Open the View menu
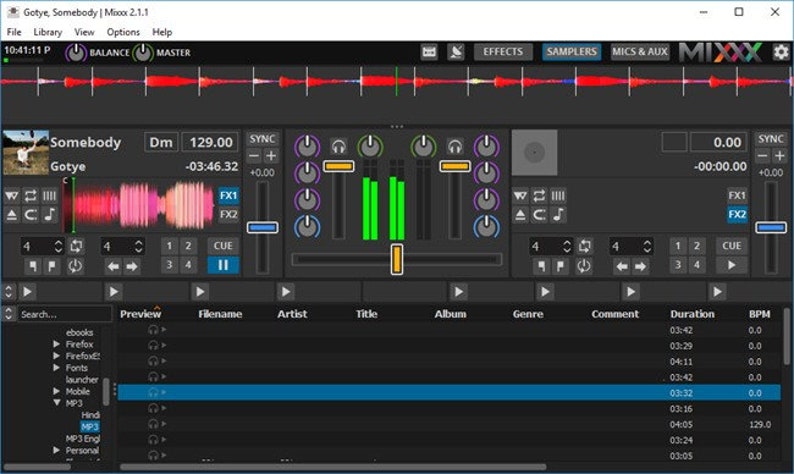 click(85, 32)
